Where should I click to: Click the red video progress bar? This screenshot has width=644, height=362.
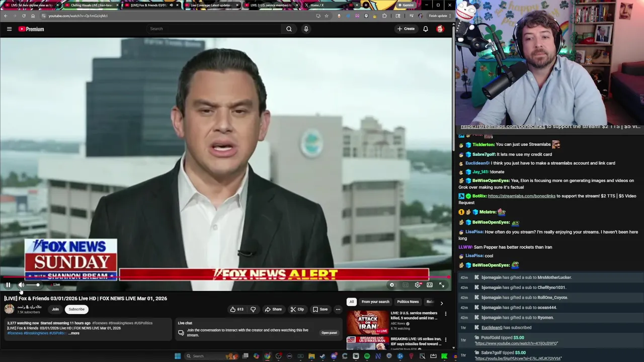coord(225,277)
